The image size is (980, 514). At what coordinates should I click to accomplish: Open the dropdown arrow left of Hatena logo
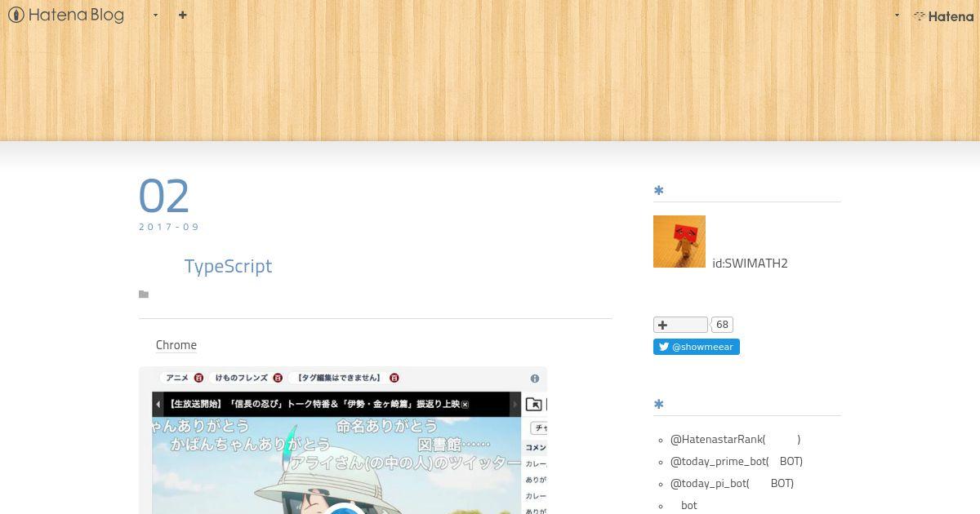(897, 15)
